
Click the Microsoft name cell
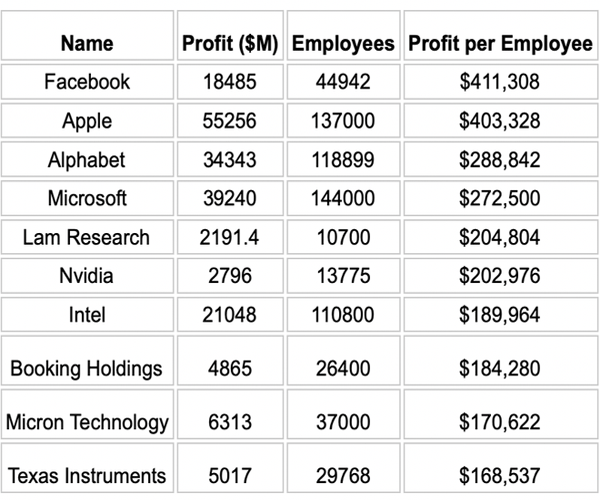pos(87,198)
